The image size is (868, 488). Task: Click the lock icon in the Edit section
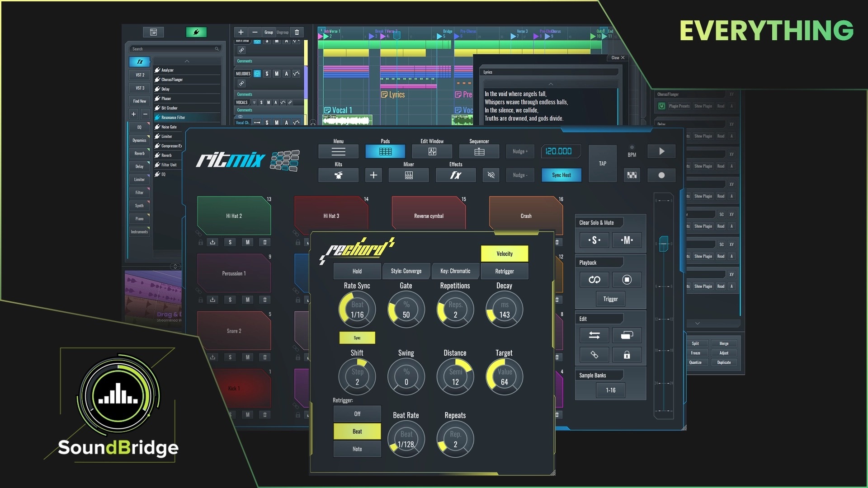tap(627, 354)
